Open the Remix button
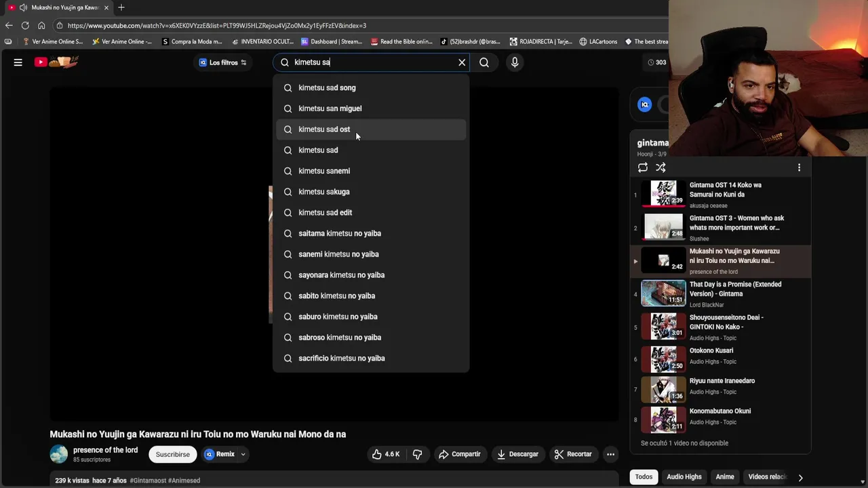868x488 pixels. pos(220,454)
